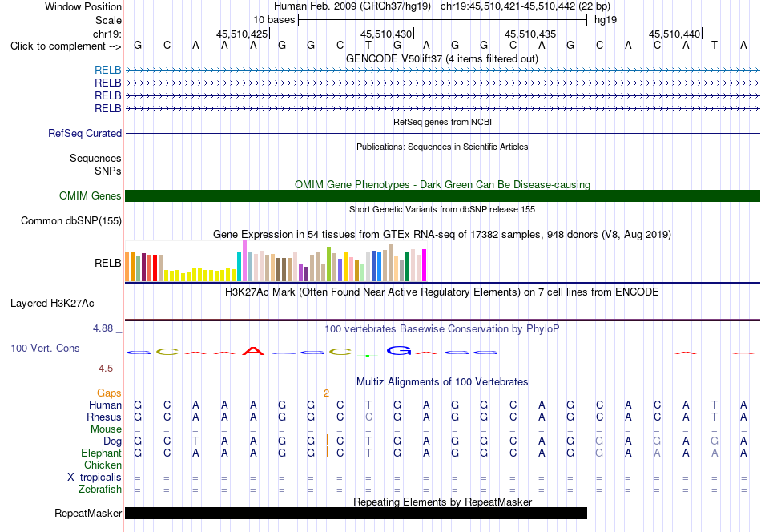
Task: Open the RefSeq Curated track label
Action: pyautogui.click(x=85, y=133)
